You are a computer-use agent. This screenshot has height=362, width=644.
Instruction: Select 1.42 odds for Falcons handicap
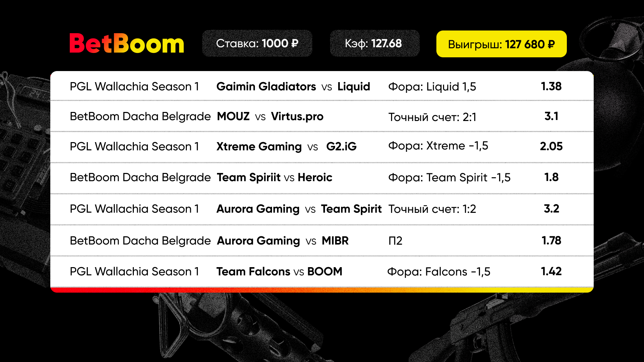[551, 271]
